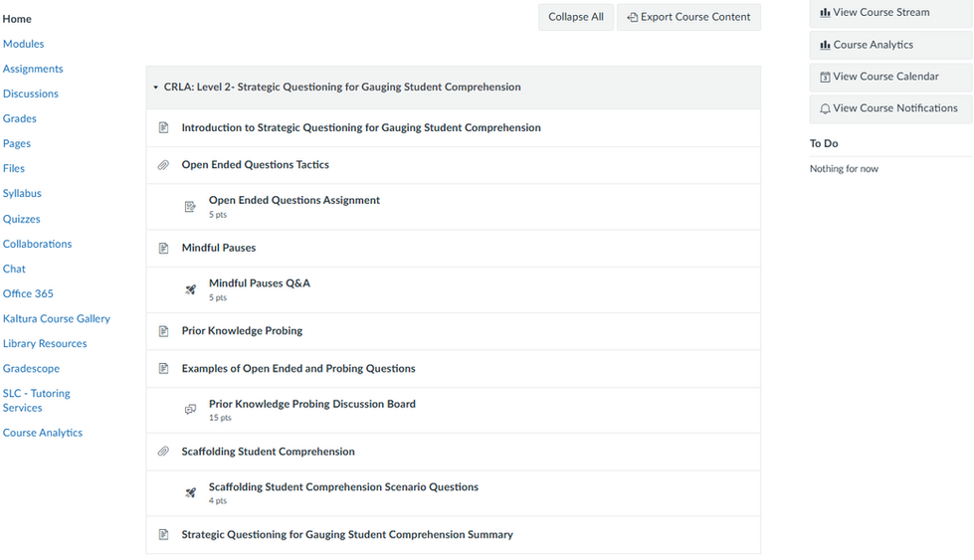This screenshot has height=560, width=974.
Task: Click Collapse All button
Action: click(x=576, y=17)
